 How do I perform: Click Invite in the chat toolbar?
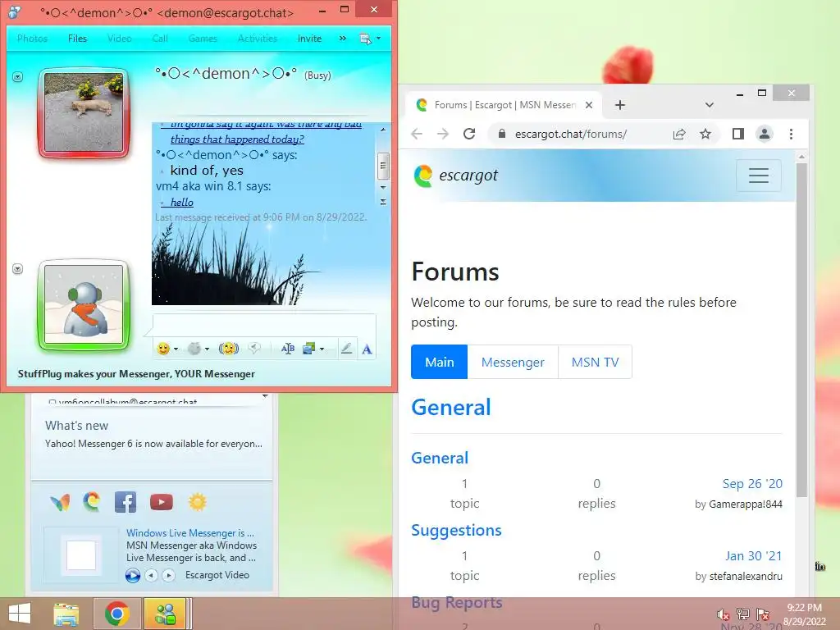(309, 39)
